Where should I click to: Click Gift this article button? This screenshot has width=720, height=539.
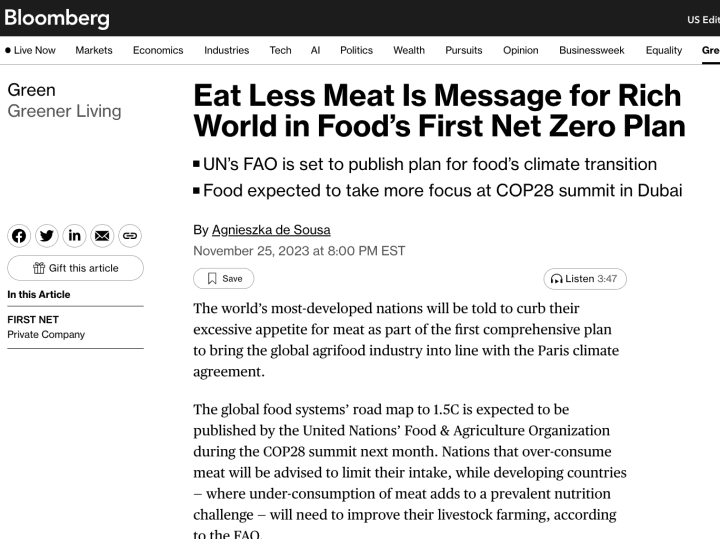pyautogui.click(x=75, y=268)
